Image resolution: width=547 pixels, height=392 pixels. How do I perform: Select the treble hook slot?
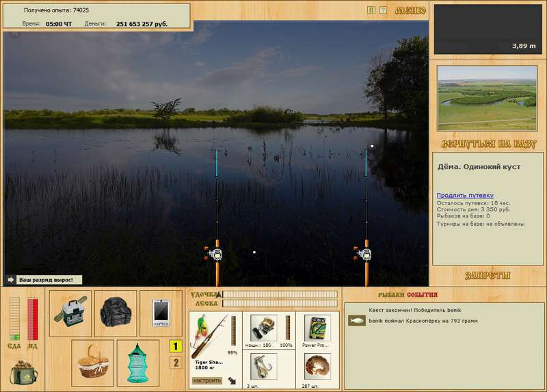point(264,367)
